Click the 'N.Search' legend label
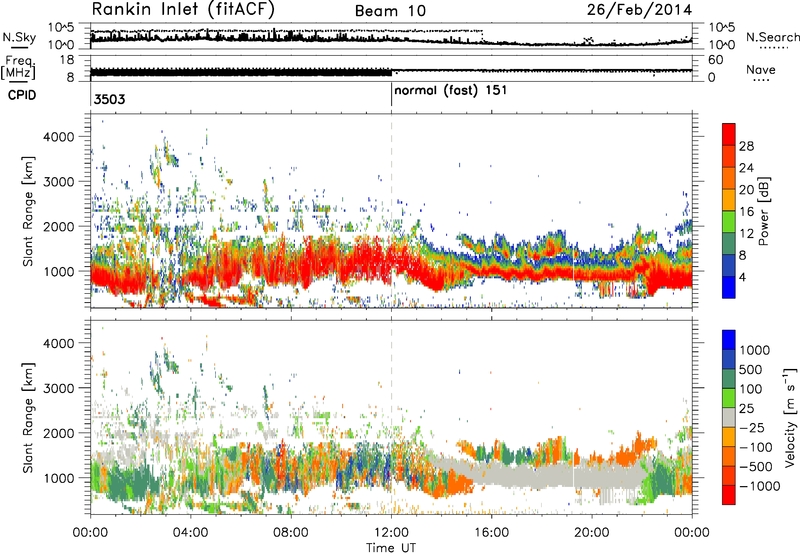The width and height of the screenshot is (800, 554). pyautogui.click(x=772, y=37)
